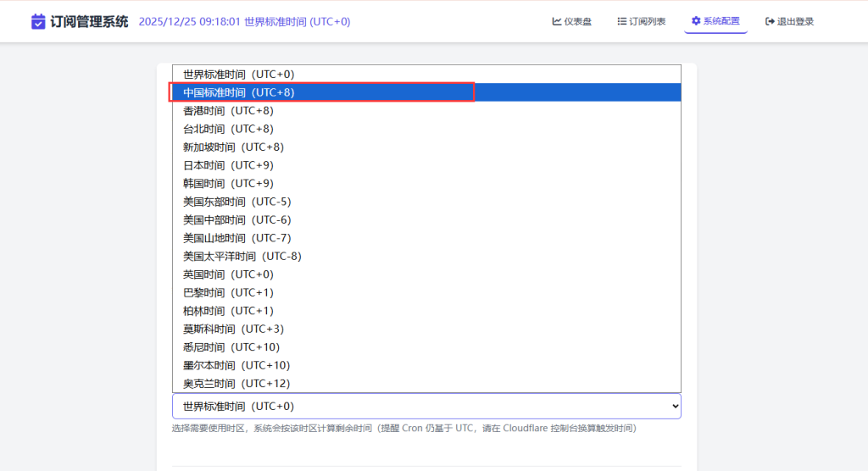Viewport: 868px width, 471px height.
Task: Click 退出登录 to log out
Action: click(789, 21)
